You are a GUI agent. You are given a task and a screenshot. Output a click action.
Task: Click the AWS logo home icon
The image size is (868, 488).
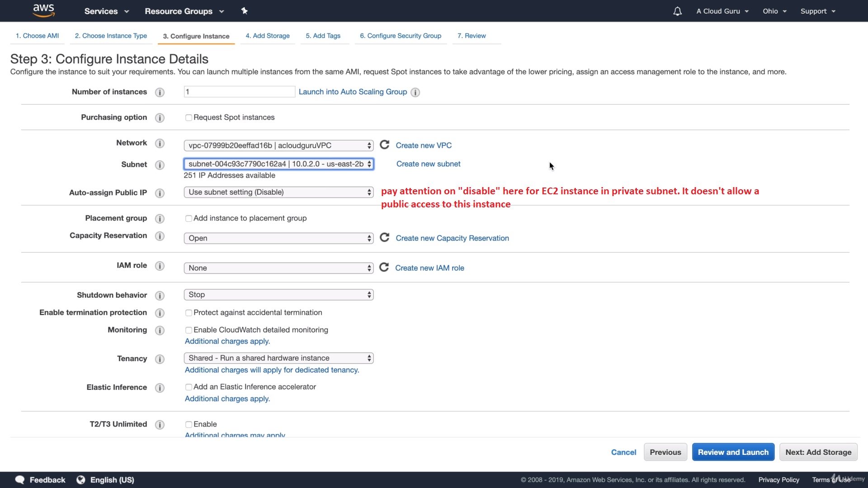[x=44, y=10]
